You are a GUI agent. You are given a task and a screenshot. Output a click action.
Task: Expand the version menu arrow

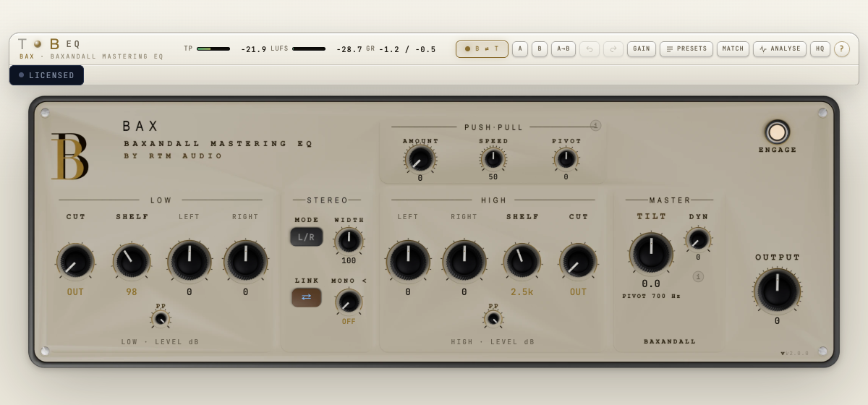[783, 354]
